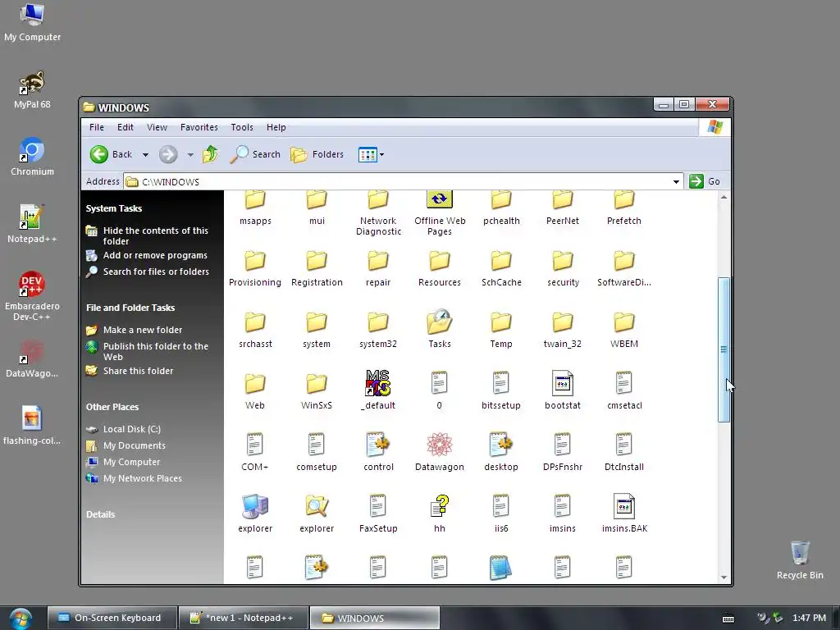
Task: Select the Prefetch folder
Action: [624, 209]
